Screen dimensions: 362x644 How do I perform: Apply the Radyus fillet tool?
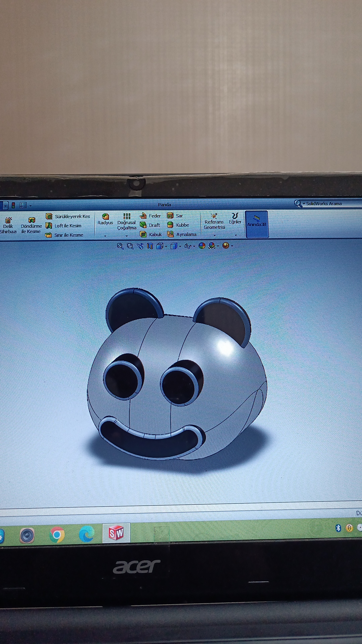105,219
